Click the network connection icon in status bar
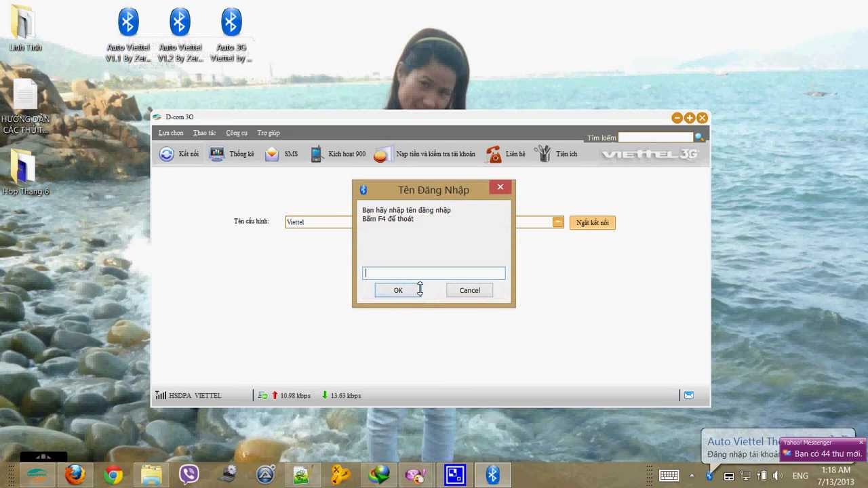Screen dimensions: 868x488 pyautogui.click(x=262, y=395)
